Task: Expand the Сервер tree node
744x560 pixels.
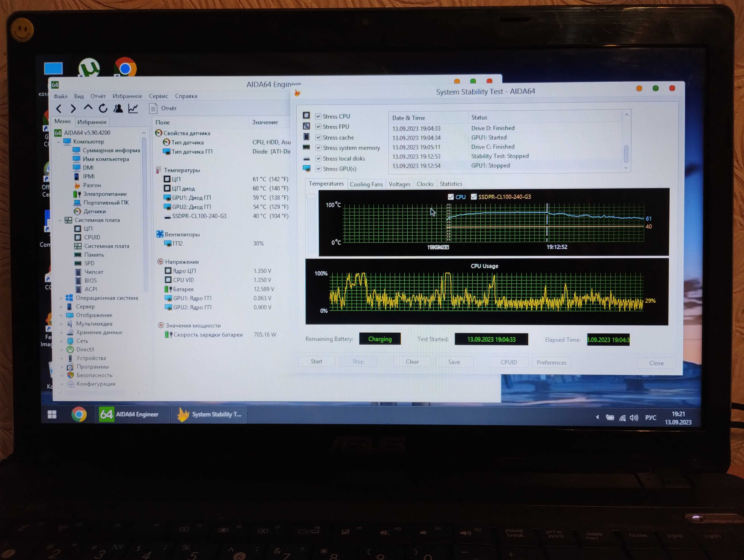Action: pyautogui.click(x=61, y=307)
